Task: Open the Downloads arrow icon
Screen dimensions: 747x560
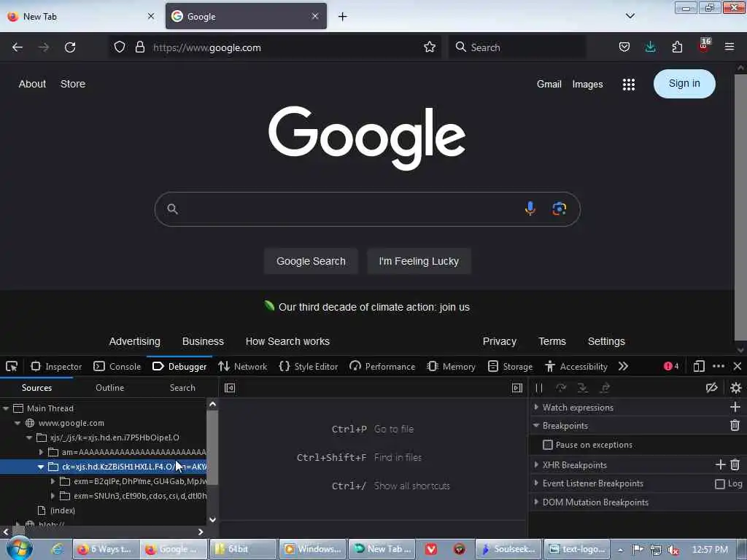Action: pos(650,47)
